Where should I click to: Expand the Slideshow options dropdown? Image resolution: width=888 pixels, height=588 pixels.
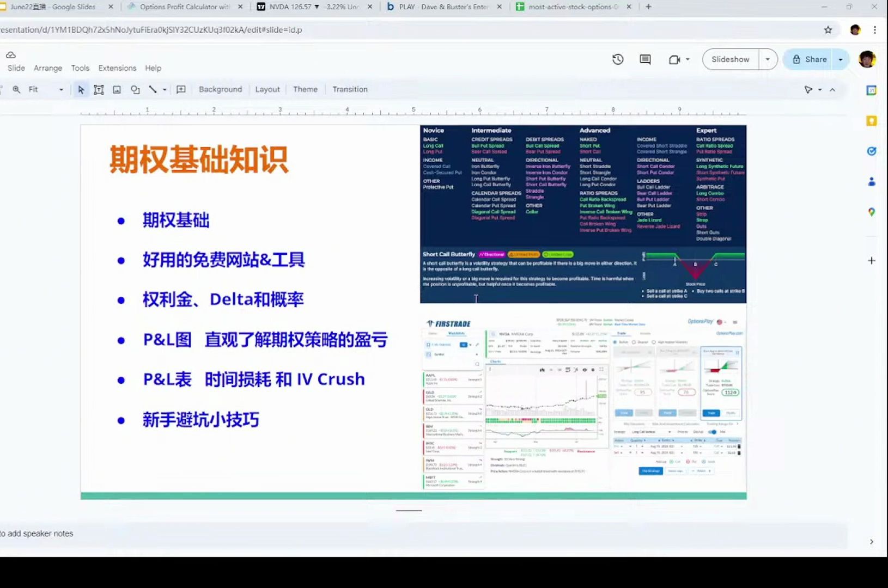pyautogui.click(x=768, y=59)
